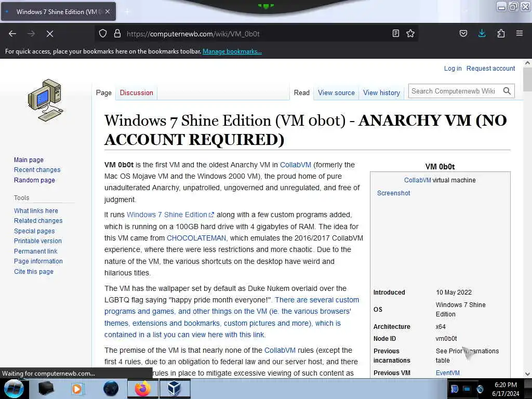
Task: Open a new browser tab
Action: (127, 12)
